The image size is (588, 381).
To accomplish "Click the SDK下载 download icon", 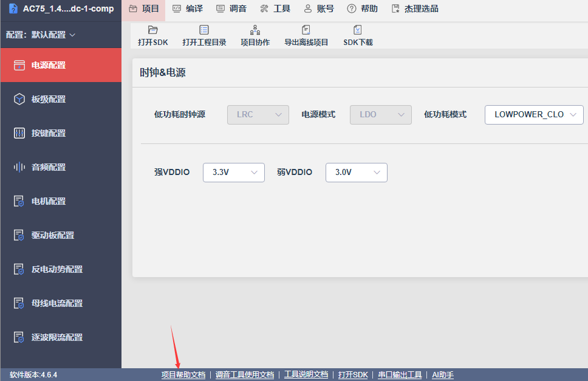I will 358,30.
